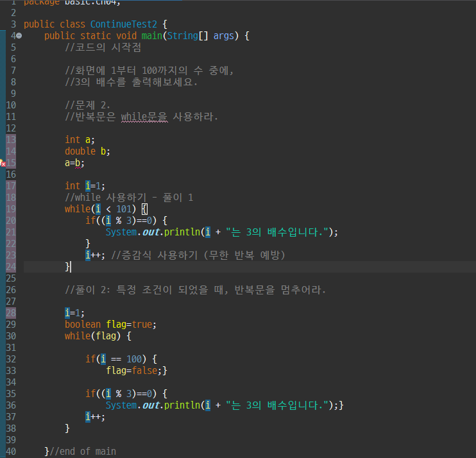Click the declaration 'double b;'

[87, 151]
